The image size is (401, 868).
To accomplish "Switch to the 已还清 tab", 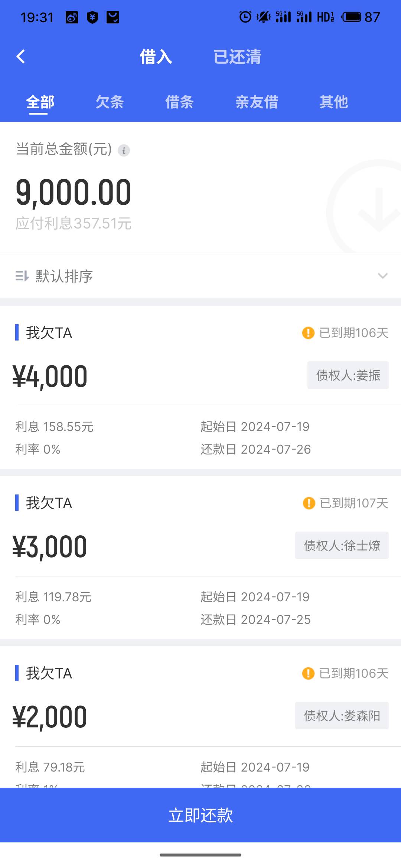I will pos(237,57).
